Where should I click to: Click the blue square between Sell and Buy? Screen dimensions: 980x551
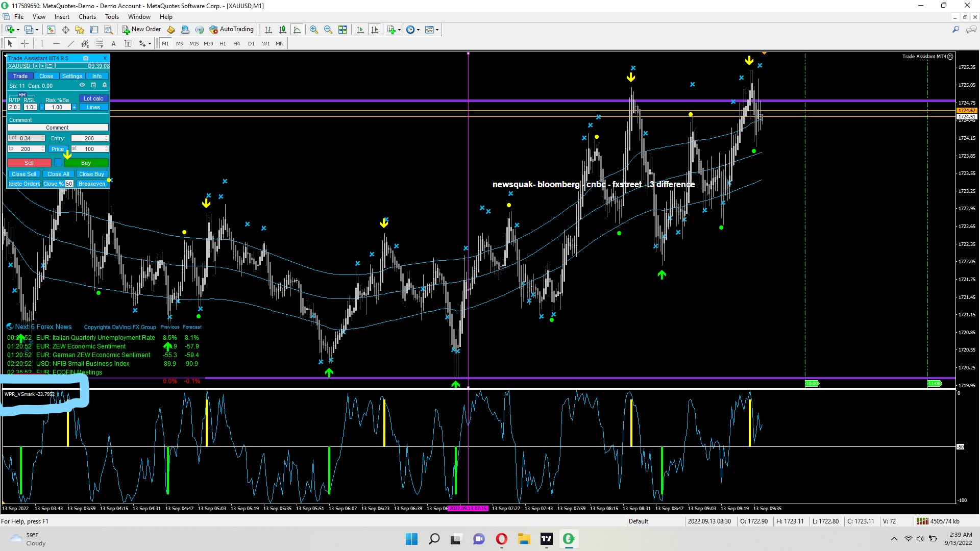[x=58, y=163]
